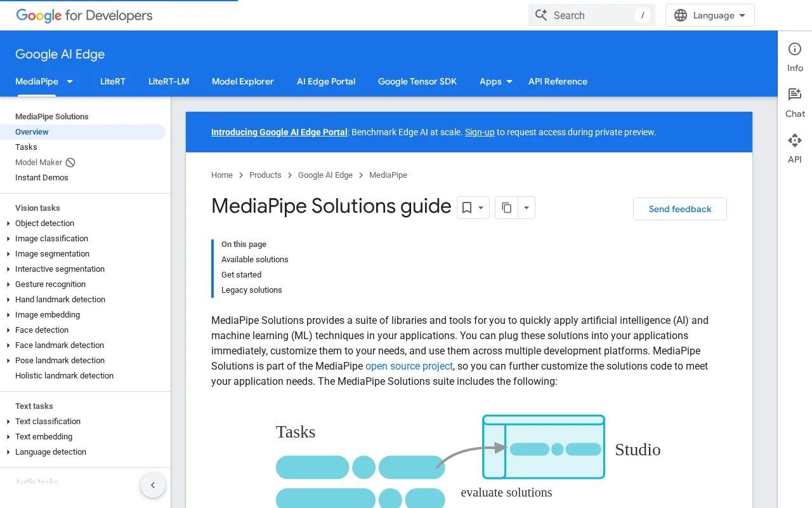
Task: Switch to the AI Edge Portal tab
Action: point(326,81)
